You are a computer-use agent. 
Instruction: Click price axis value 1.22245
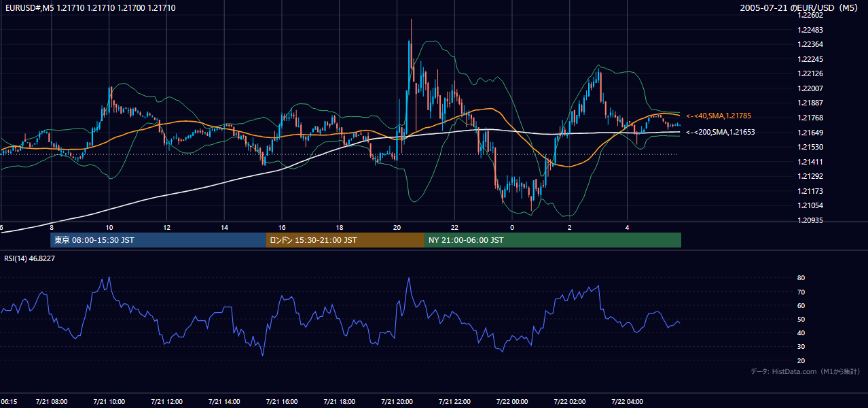pos(810,59)
